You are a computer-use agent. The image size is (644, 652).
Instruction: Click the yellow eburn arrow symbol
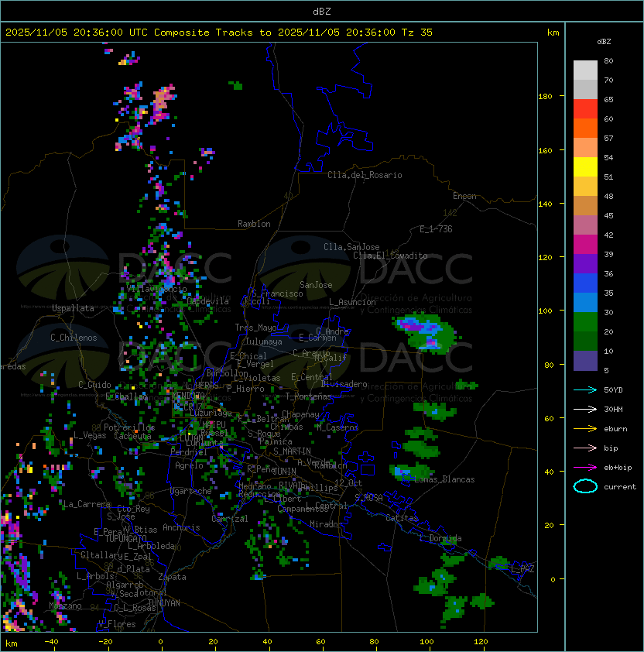[x=585, y=429]
